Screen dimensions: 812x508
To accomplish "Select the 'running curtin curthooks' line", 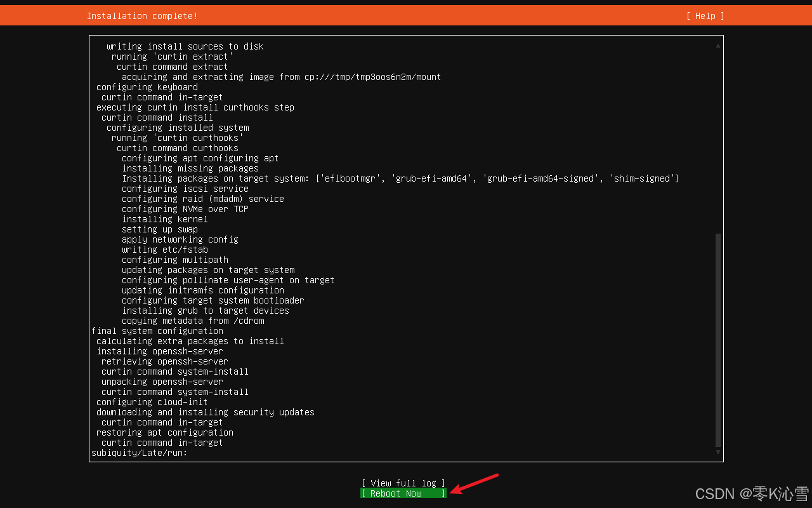I will coord(178,138).
